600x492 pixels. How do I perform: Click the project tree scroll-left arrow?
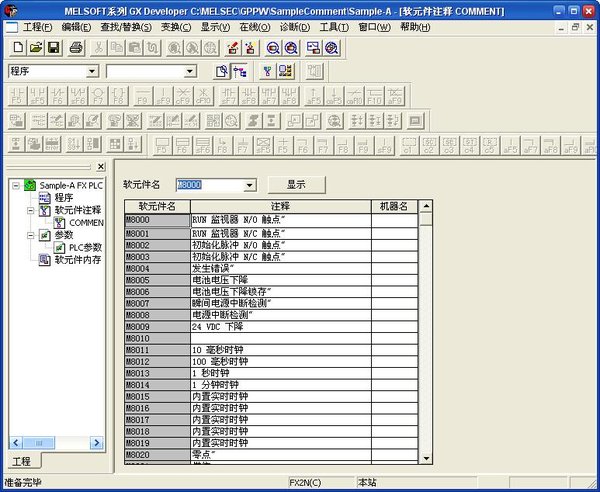click(x=16, y=443)
